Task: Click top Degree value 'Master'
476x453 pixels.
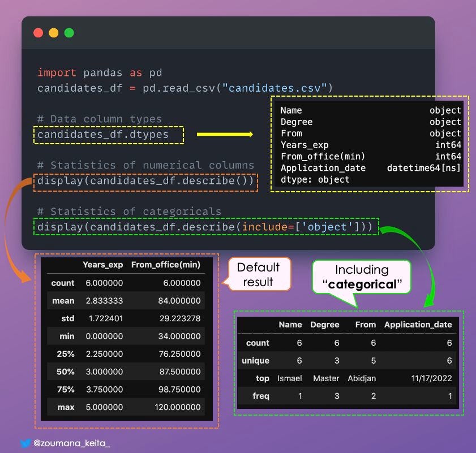Action: [327, 378]
